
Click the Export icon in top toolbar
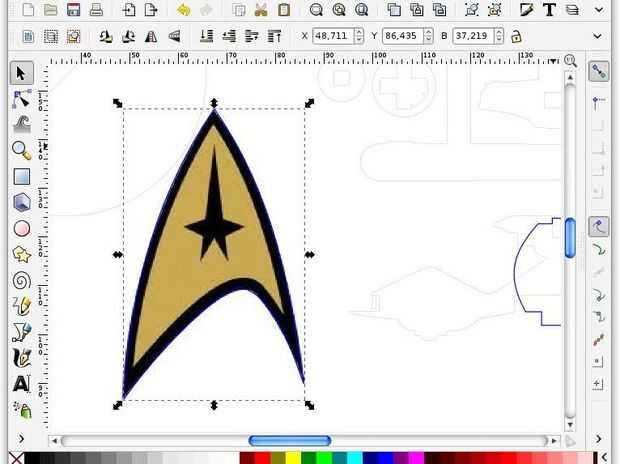pyautogui.click(x=151, y=9)
